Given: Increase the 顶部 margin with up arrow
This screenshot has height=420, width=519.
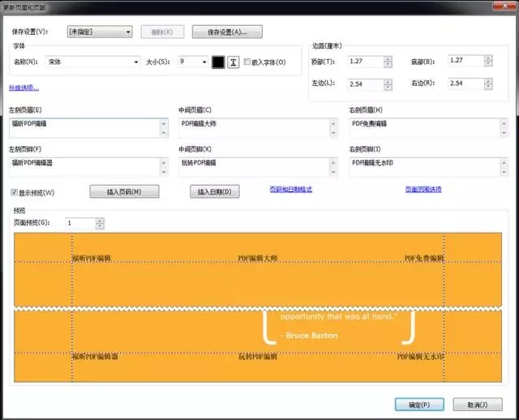Looking at the screenshot, I should tap(388, 58).
